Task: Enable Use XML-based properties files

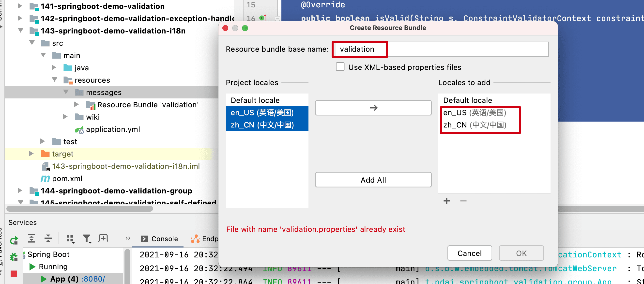Action: (340, 67)
